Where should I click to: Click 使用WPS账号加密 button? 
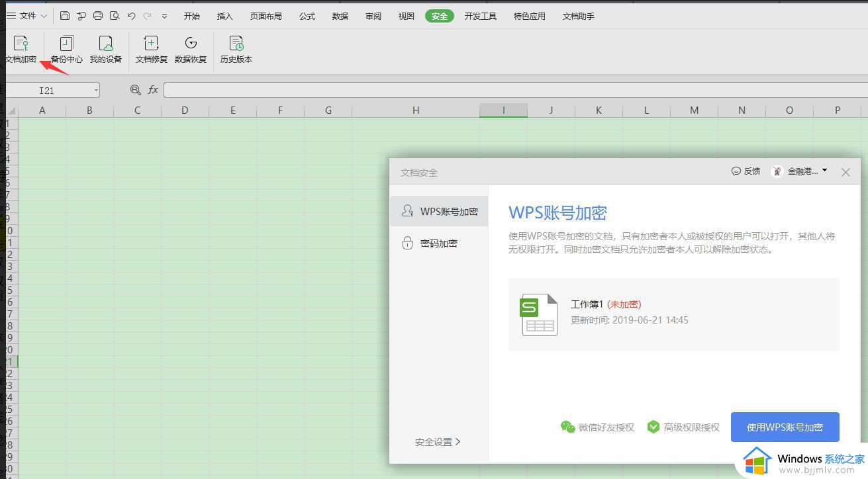click(x=785, y=427)
